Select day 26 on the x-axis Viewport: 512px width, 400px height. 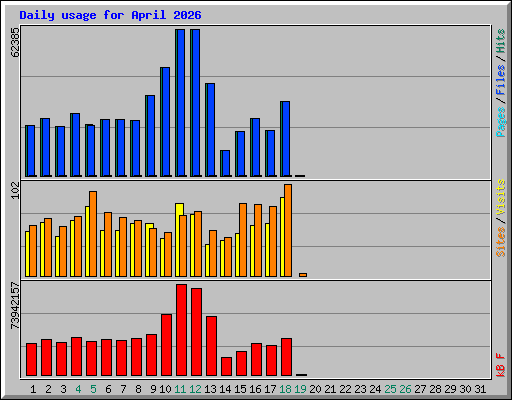(x=405, y=389)
